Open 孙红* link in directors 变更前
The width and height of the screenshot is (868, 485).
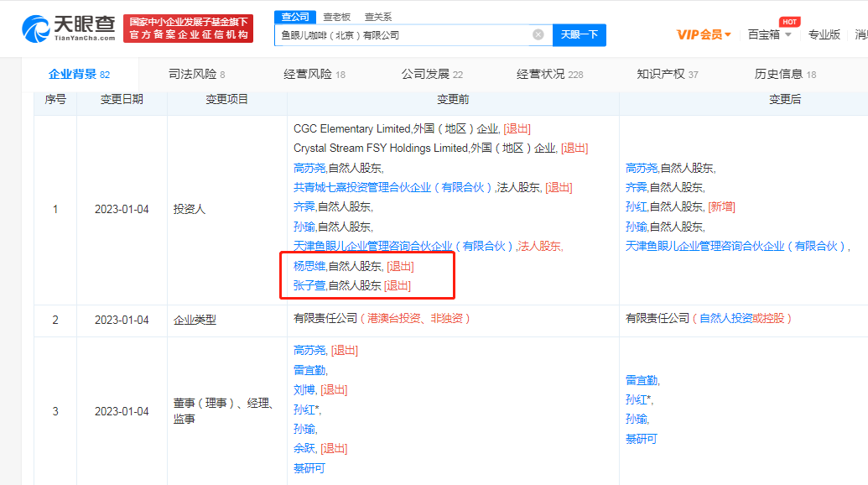pyautogui.click(x=307, y=409)
